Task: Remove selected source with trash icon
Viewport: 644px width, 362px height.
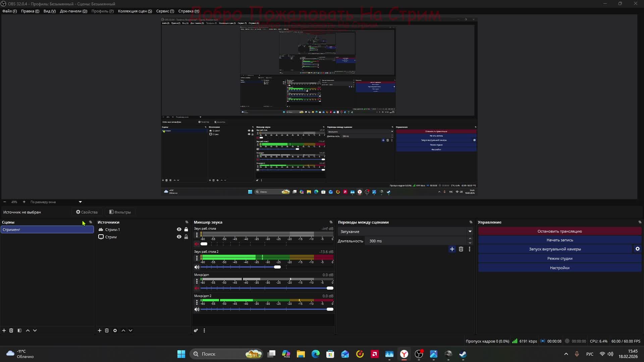Action: [107, 330]
